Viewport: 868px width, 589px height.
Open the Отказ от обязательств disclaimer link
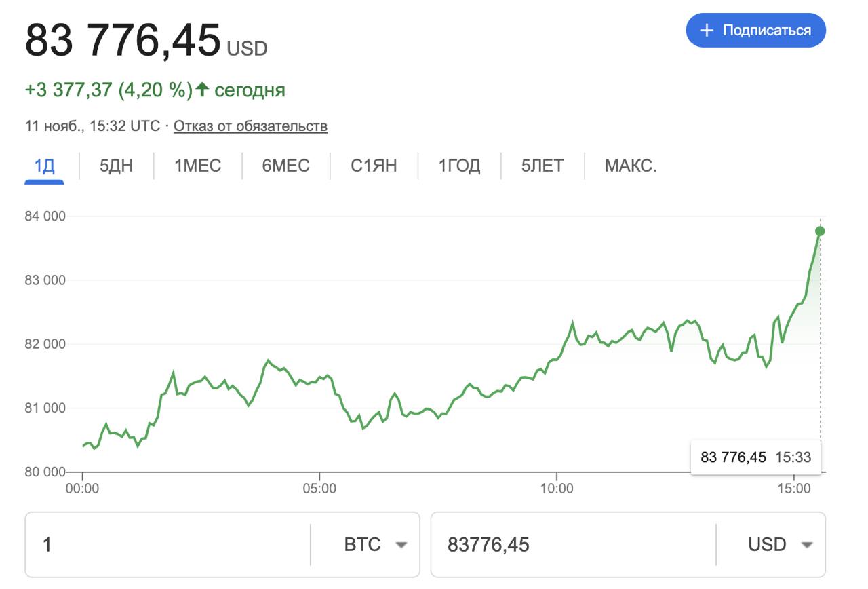[x=250, y=126]
